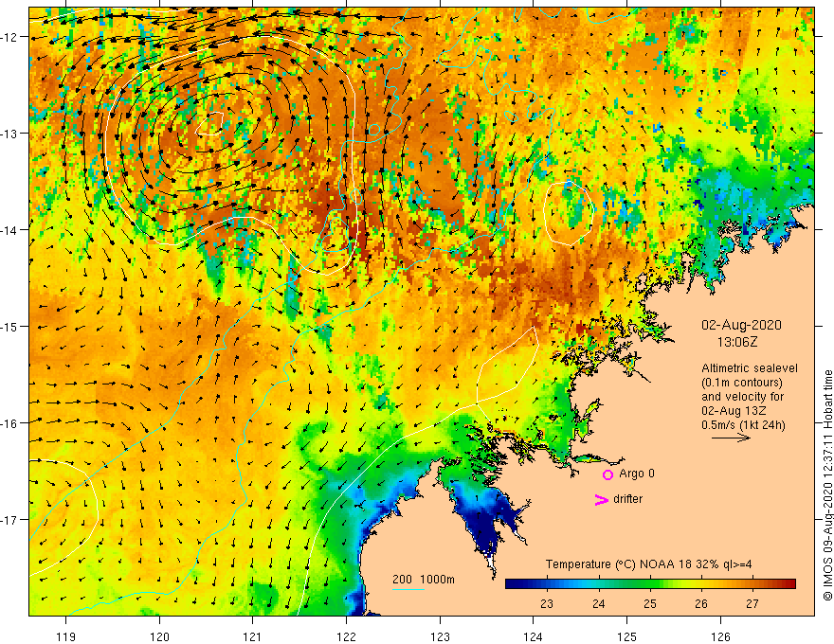Click the IMOS copyright vertical text

click(x=827, y=486)
